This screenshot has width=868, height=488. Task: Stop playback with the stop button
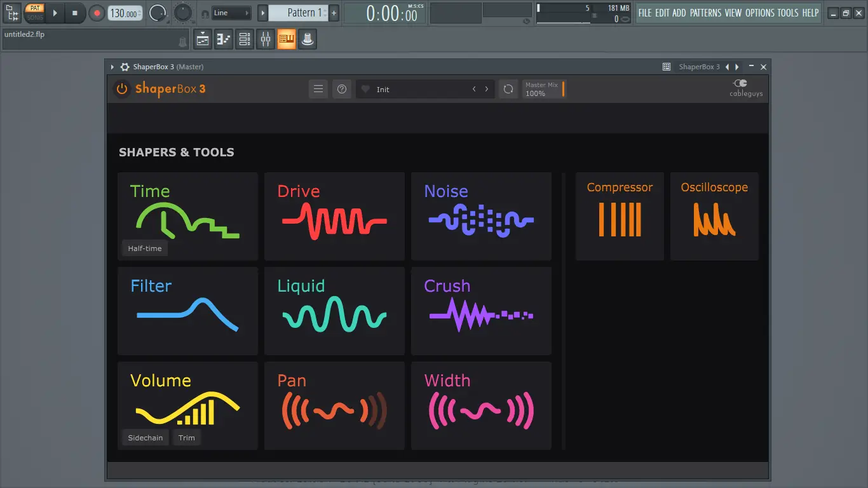point(75,13)
